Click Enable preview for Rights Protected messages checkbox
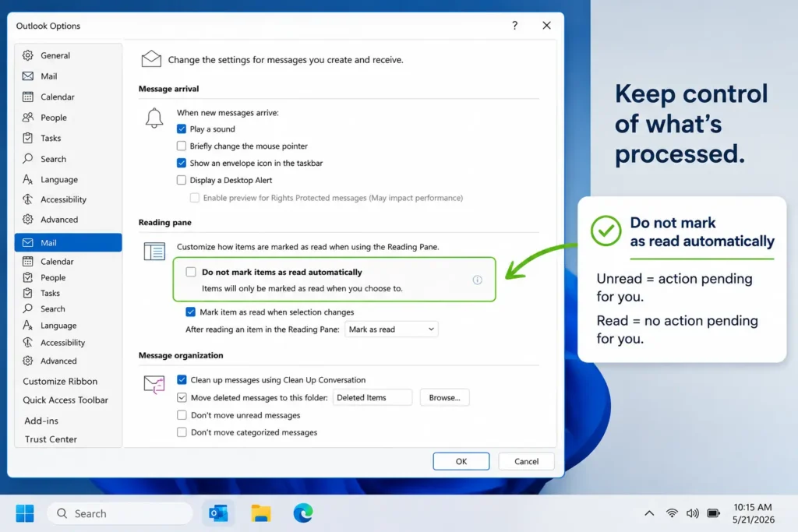 pos(194,197)
